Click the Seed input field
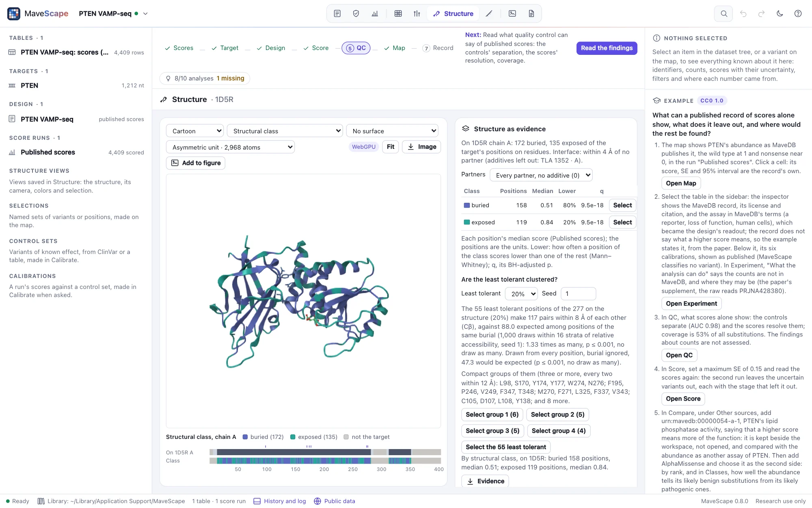Image resolution: width=812 pixels, height=508 pixels. click(578, 293)
